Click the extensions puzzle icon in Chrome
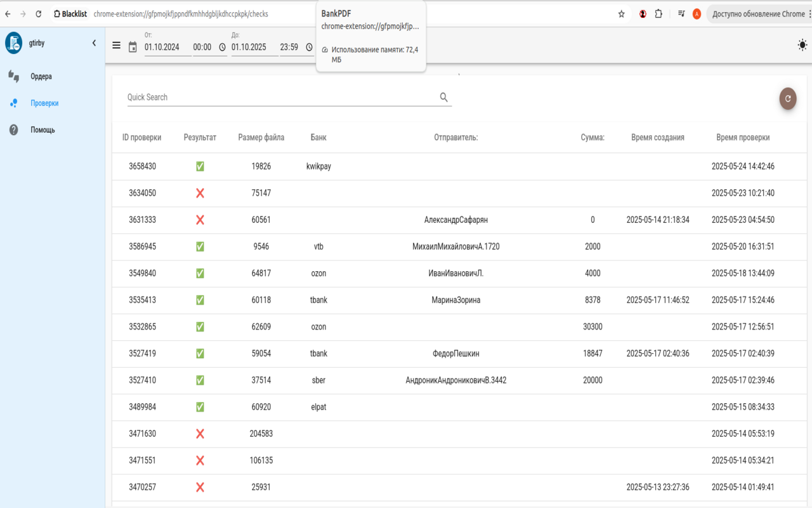 [658, 13]
